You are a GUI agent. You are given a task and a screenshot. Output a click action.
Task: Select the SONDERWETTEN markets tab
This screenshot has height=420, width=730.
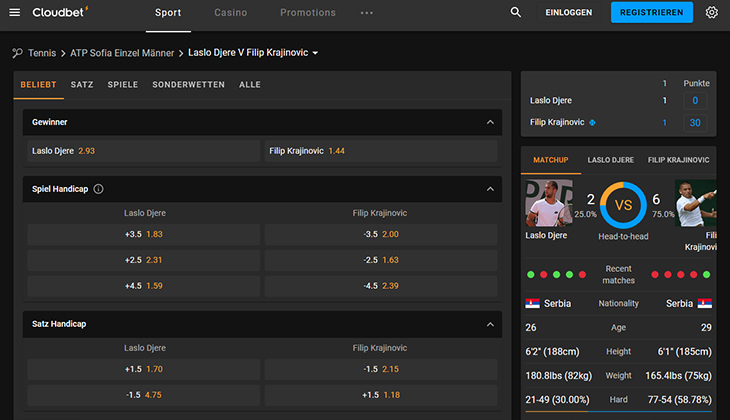[189, 85]
